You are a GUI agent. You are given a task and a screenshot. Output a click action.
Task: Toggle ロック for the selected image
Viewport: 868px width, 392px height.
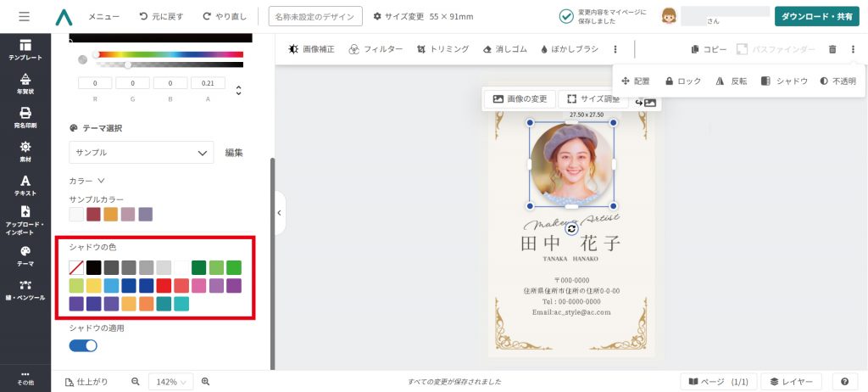click(682, 81)
